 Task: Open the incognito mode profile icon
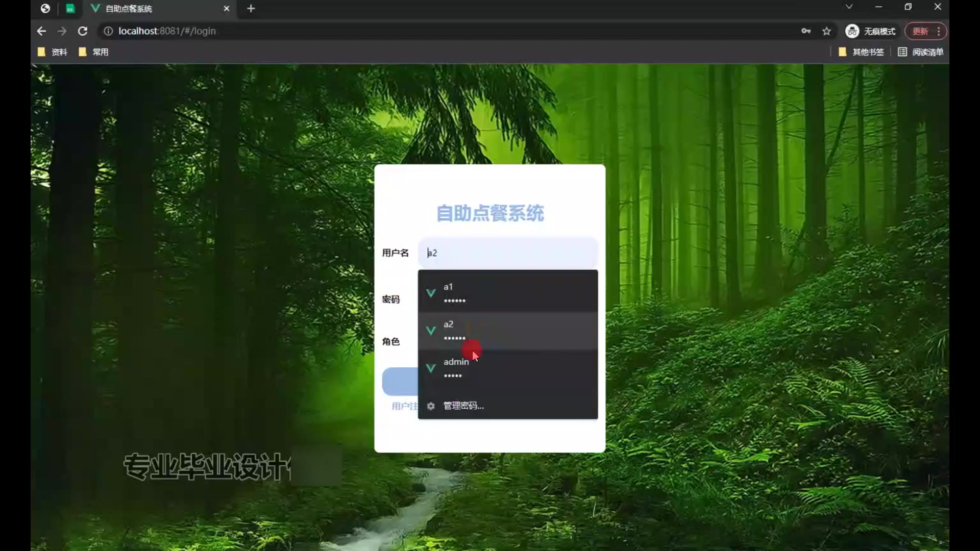point(852,31)
